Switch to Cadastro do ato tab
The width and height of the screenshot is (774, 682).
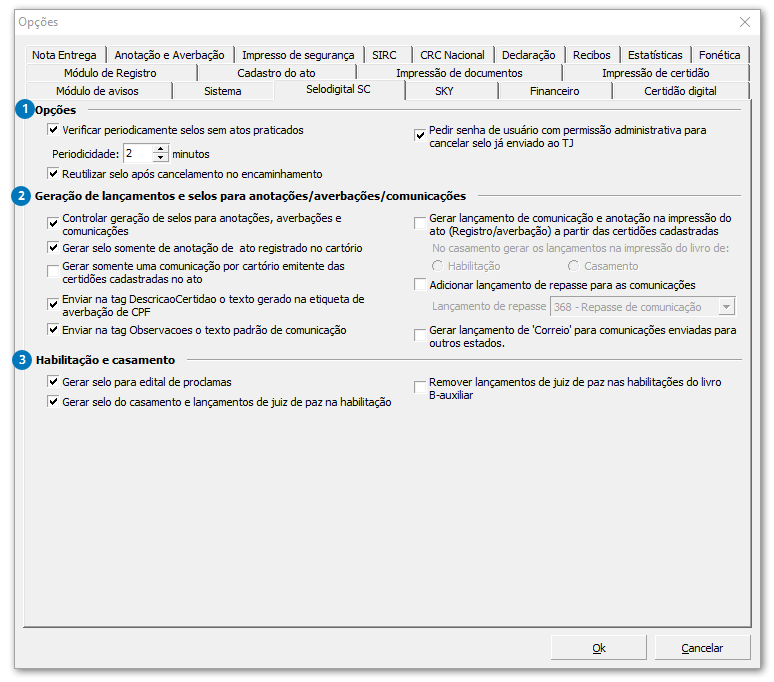point(276,73)
